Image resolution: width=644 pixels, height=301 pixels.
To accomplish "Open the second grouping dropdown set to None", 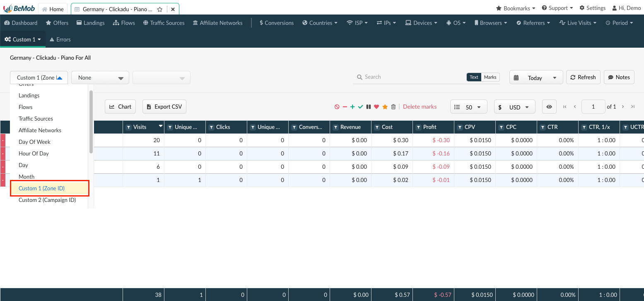I will click(x=100, y=78).
